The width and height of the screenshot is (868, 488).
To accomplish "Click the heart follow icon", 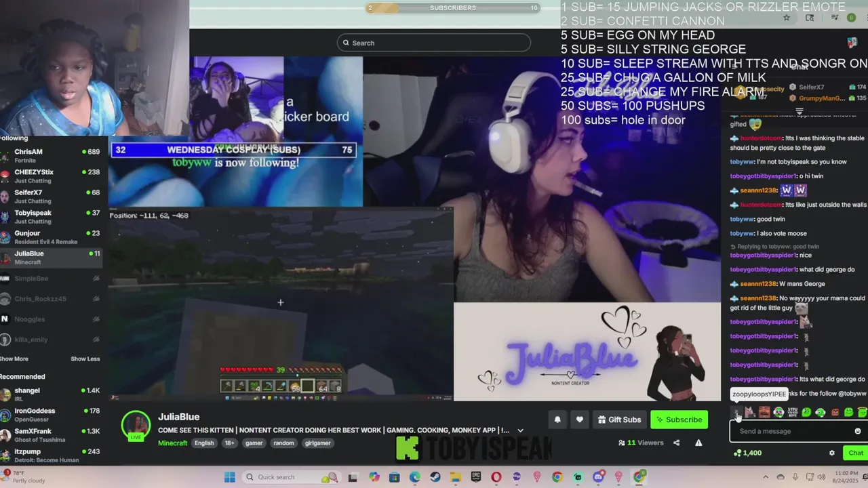I will (579, 420).
